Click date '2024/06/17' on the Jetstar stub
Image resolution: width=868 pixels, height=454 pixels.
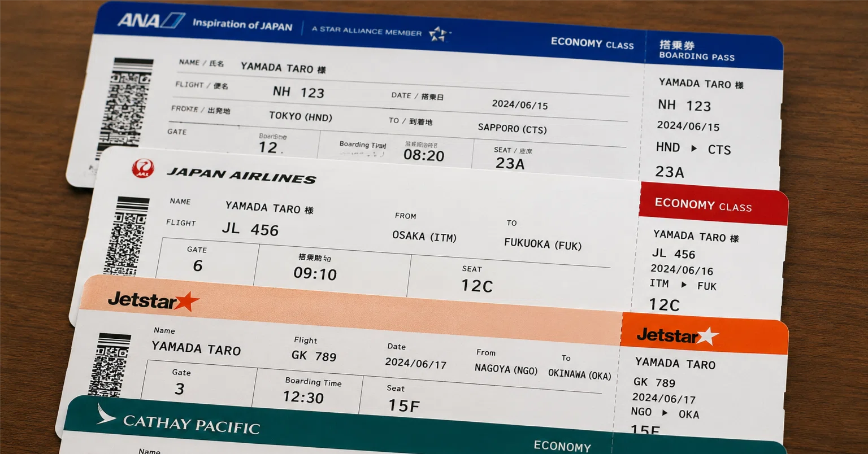[664, 398]
